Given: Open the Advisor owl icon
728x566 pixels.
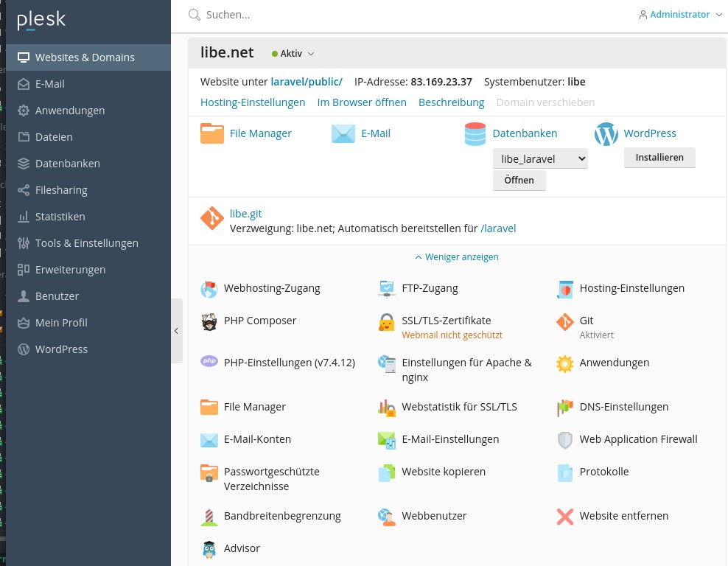Looking at the screenshot, I should click(x=209, y=549).
